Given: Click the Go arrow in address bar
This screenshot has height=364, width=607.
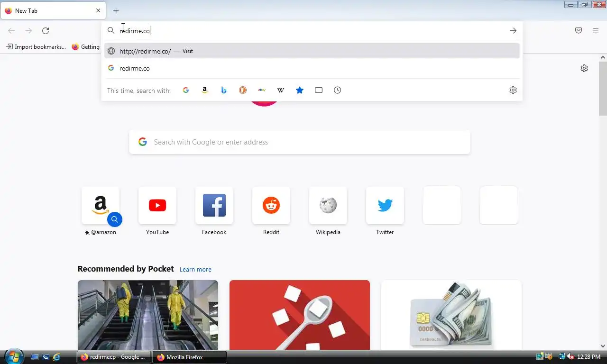Looking at the screenshot, I should [x=513, y=31].
